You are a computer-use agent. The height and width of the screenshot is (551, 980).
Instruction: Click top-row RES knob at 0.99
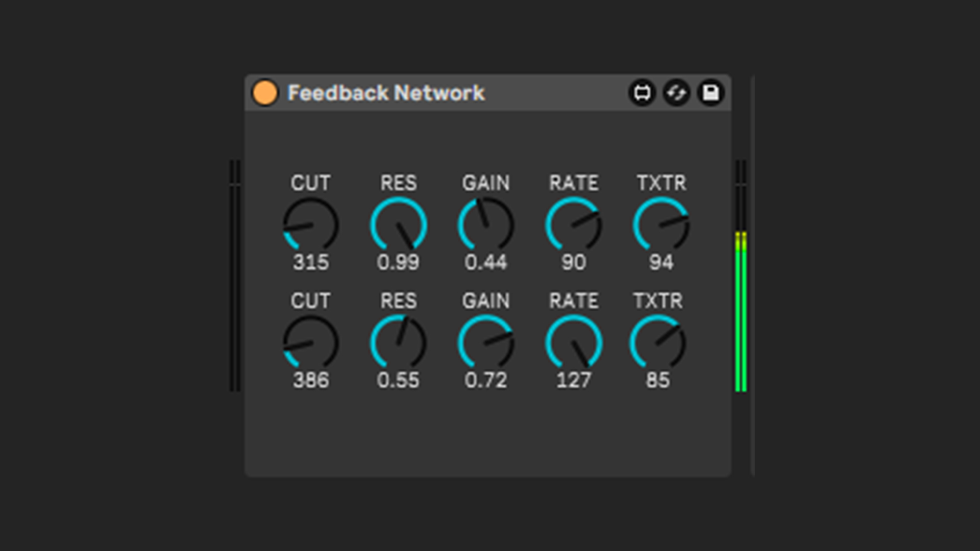(x=399, y=225)
